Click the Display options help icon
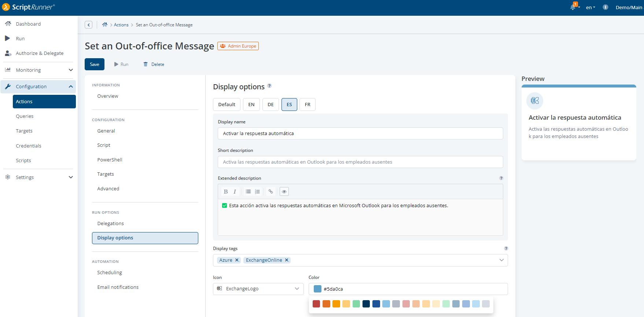Screen dimensions: 644x317 pos(269,86)
